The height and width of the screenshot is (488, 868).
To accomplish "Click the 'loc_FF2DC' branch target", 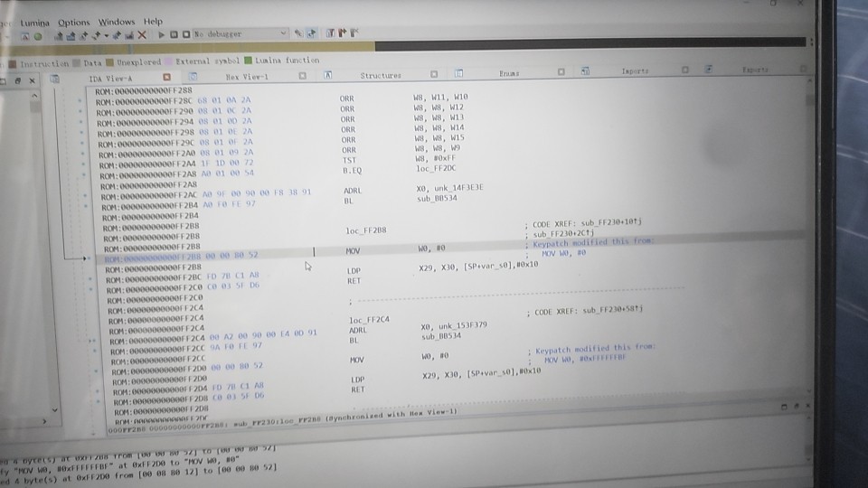I will click(436, 168).
